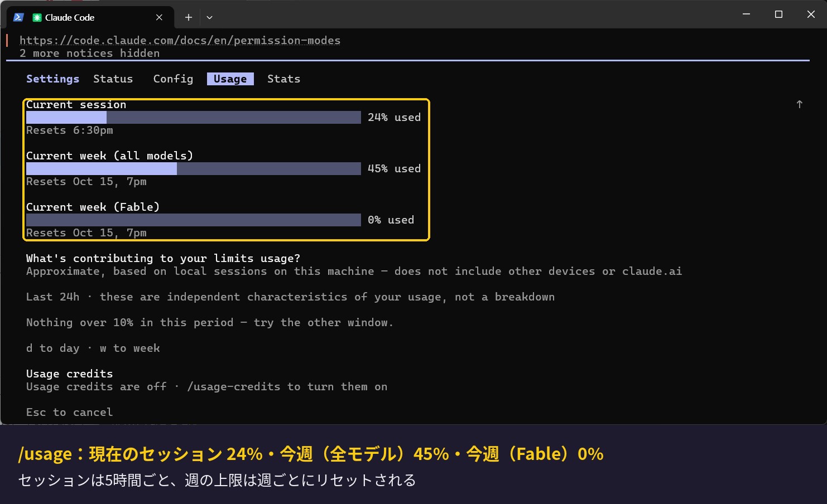
Task: Click the 'Last 24h' period text
Action: click(x=52, y=297)
